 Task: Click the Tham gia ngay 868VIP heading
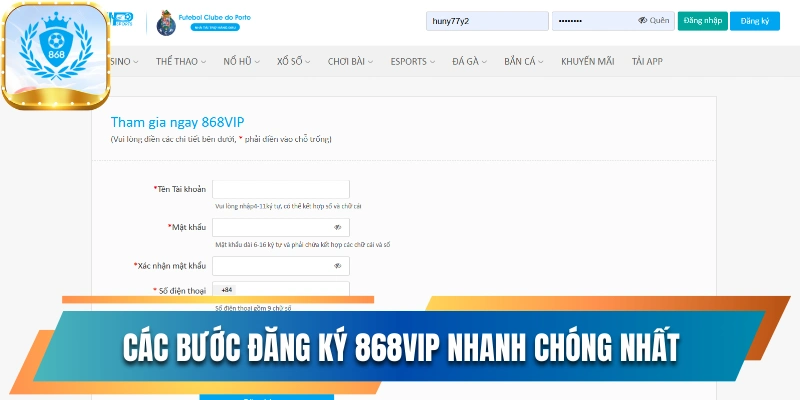178,122
